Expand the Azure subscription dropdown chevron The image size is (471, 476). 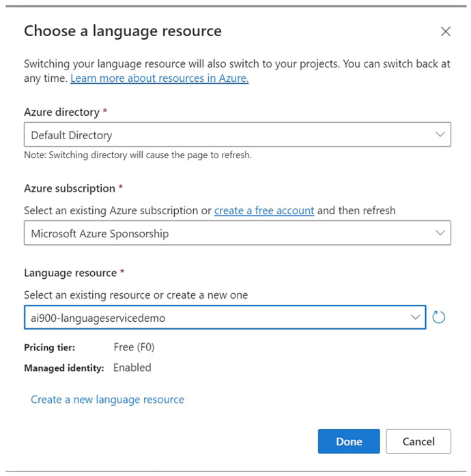(440, 233)
